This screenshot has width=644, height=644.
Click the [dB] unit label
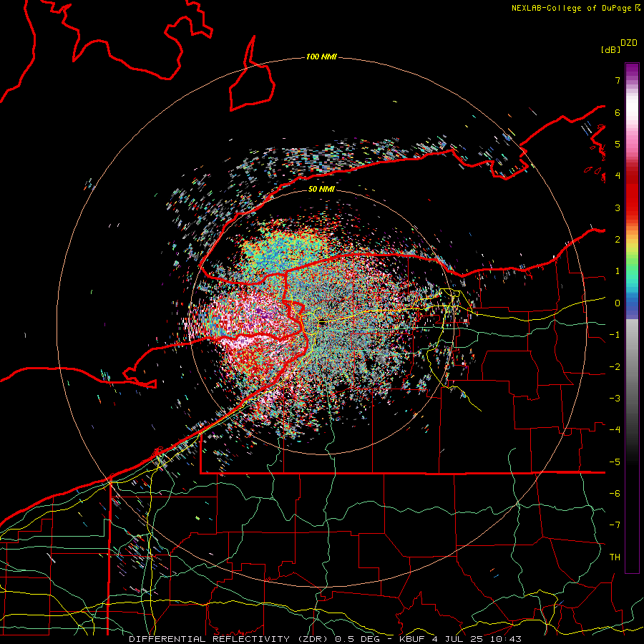(x=610, y=49)
